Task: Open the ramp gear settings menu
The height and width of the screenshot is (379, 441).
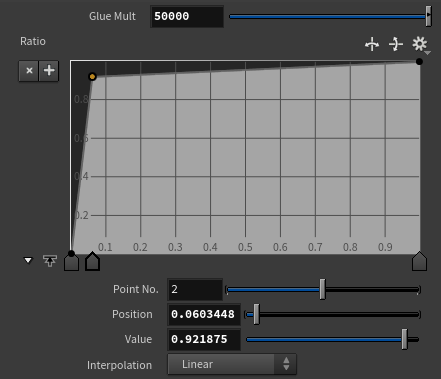Action: [420, 44]
